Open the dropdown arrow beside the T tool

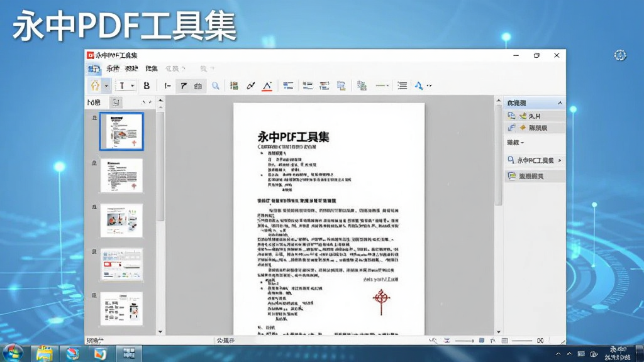click(x=133, y=85)
